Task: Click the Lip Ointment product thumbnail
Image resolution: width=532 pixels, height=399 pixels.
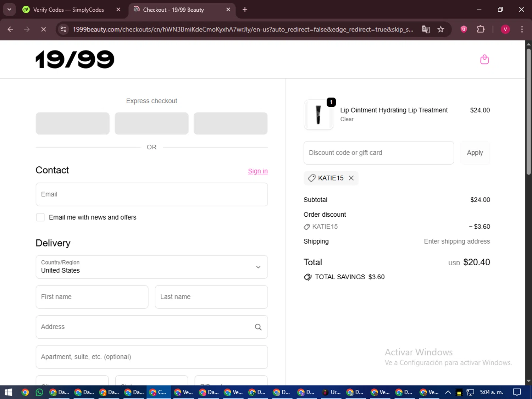Action: click(318, 115)
